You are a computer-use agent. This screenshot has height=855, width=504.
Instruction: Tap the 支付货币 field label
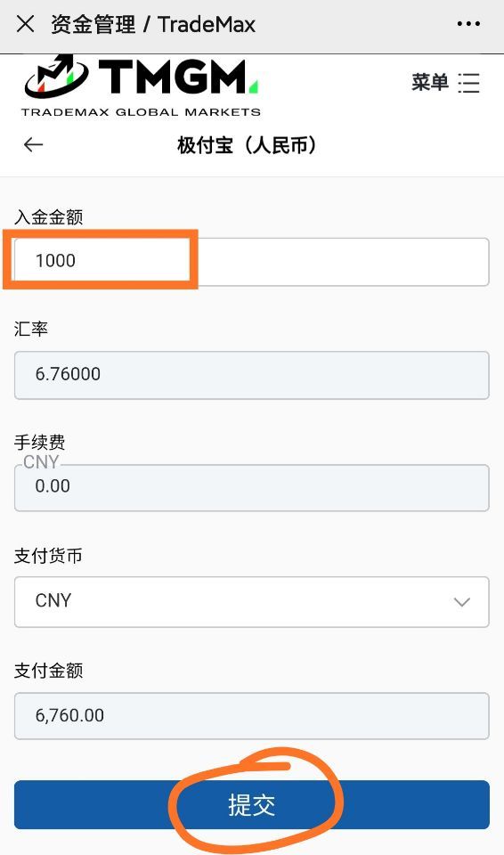(x=49, y=556)
